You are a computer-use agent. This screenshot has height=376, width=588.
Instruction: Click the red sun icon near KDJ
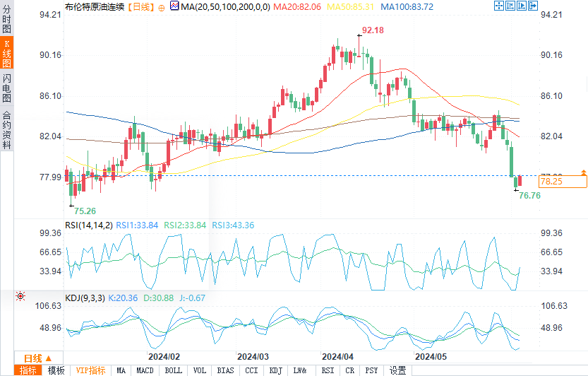(20, 296)
